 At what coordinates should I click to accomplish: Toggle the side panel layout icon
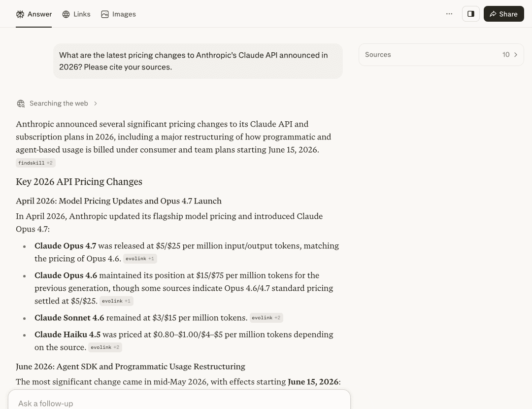(471, 14)
